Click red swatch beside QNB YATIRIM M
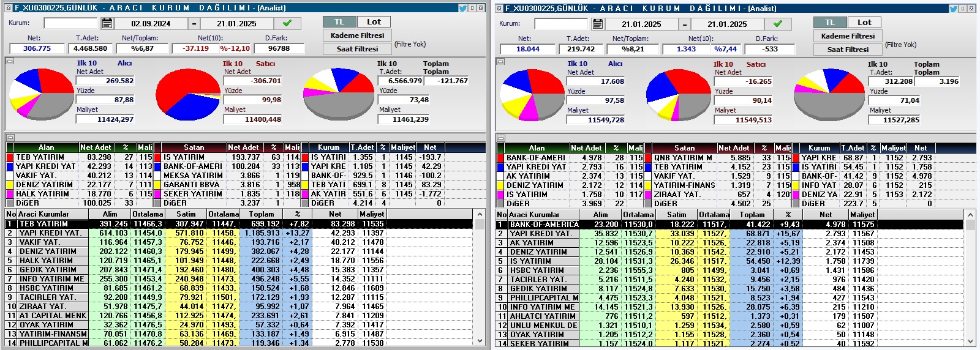Image resolution: width=980 pixels, height=350 pixels. 648,158
